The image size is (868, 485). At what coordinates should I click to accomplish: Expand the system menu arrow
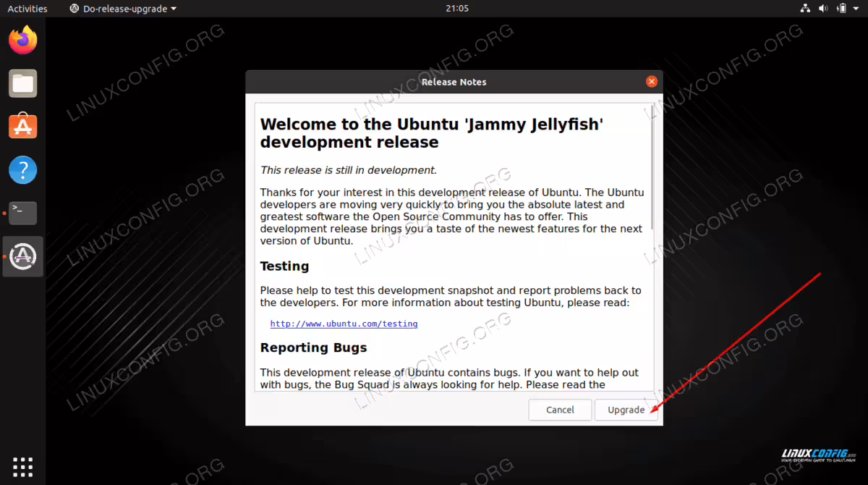click(857, 9)
